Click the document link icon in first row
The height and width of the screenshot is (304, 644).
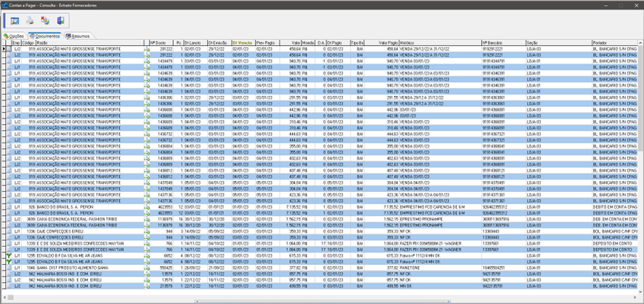click(x=147, y=49)
